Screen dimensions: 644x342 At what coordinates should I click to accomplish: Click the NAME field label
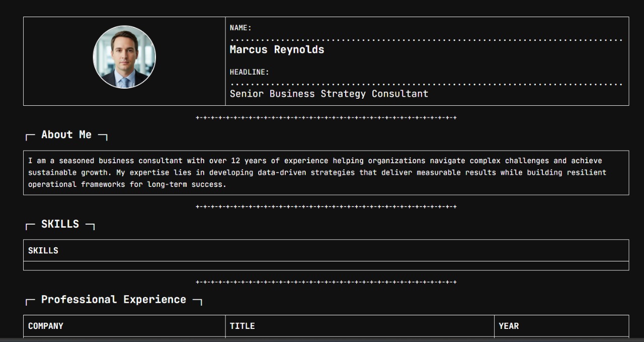pyautogui.click(x=240, y=28)
